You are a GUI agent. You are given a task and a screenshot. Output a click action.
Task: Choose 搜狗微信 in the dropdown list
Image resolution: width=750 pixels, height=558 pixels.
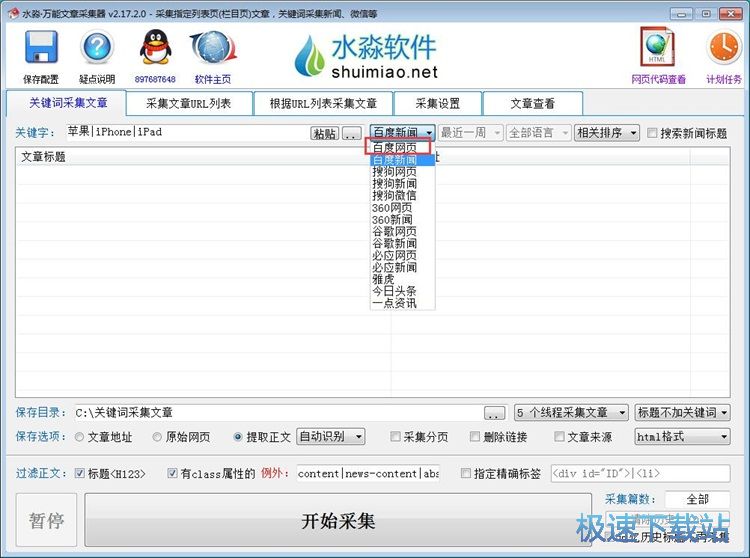click(x=403, y=196)
